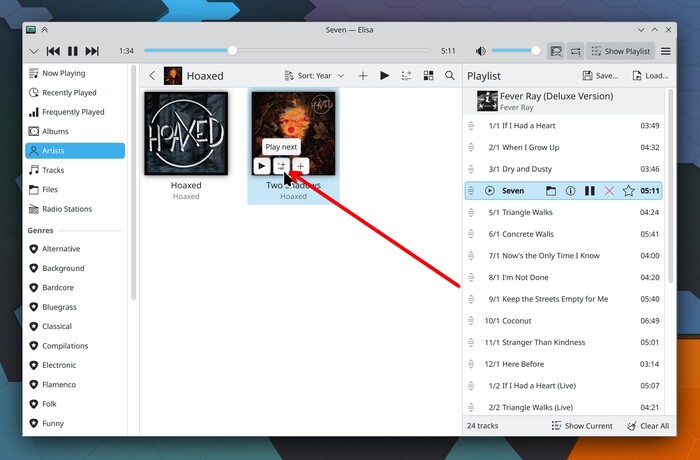Click Fever Ray (Deluxe Version) album header

(x=563, y=101)
